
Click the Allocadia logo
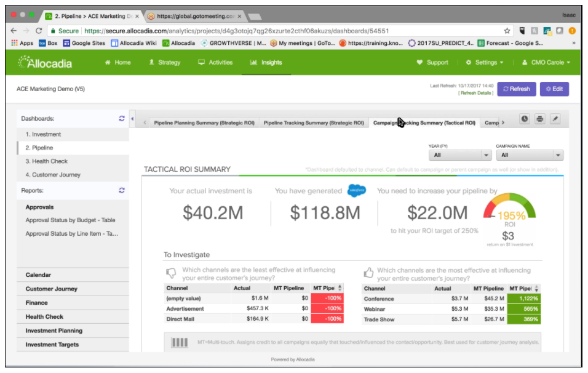pyautogui.click(x=45, y=63)
